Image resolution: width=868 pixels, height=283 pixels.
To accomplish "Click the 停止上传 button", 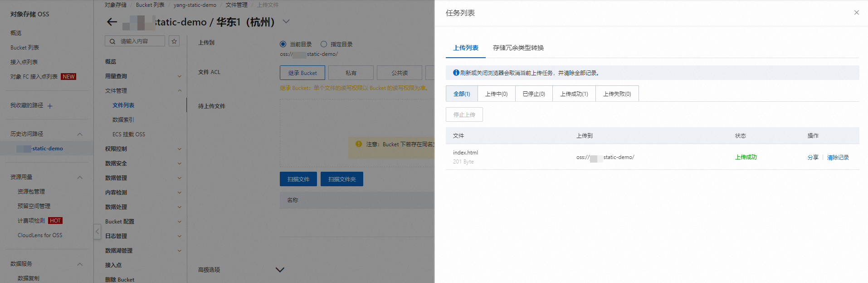I will click(x=464, y=114).
